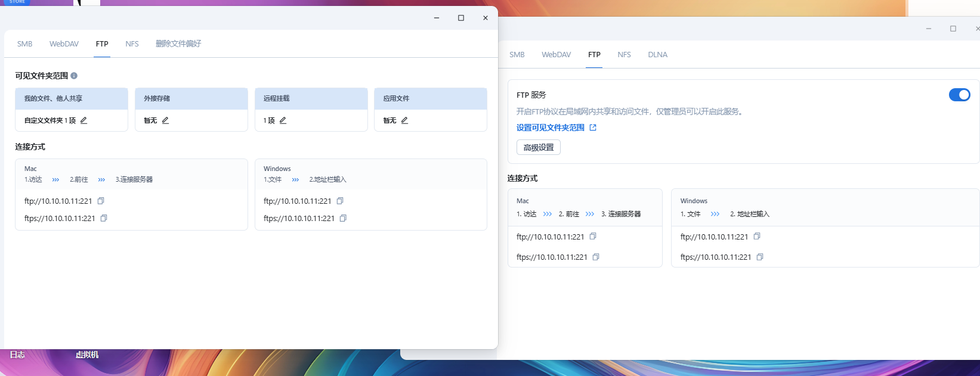The height and width of the screenshot is (376, 980).
Task: Select the 外接存储 card header
Action: pyautogui.click(x=191, y=98)
